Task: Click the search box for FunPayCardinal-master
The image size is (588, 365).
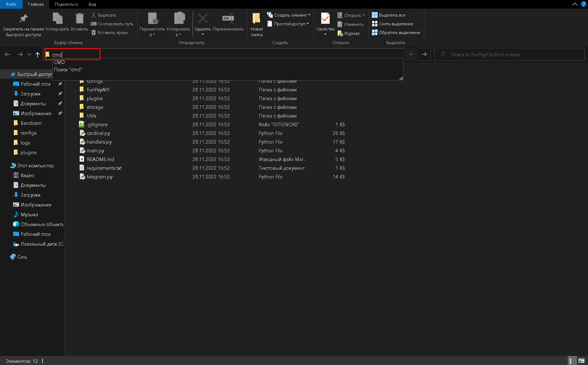Action: point(509,54)
